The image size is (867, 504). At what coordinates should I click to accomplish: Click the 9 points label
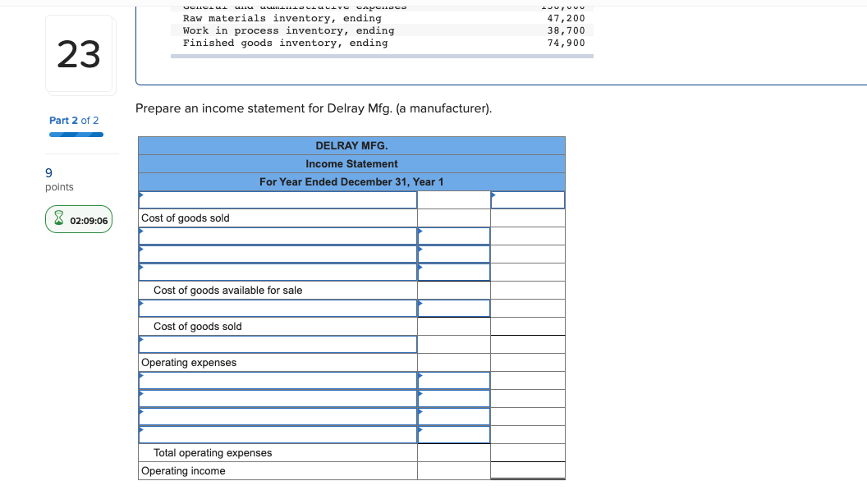pos(51,179)
